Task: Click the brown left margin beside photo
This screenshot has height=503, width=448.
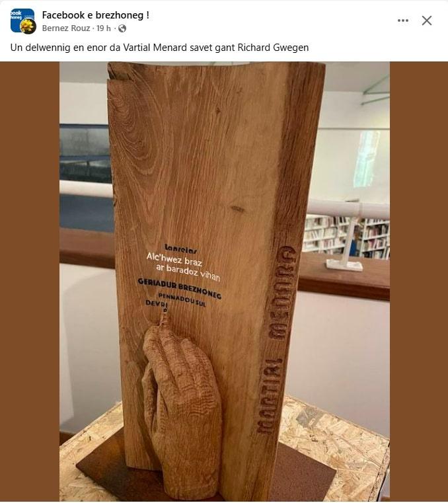Action: pyautogui.click(x=30, y=282)
